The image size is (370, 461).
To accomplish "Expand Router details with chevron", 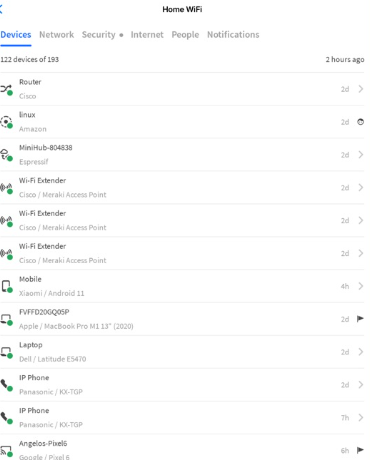I will tap(361, 89).
